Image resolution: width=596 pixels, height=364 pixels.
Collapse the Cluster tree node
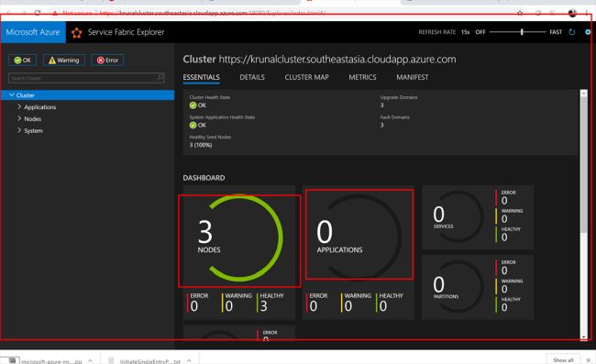pyautogui.click(x=12, y=95)
